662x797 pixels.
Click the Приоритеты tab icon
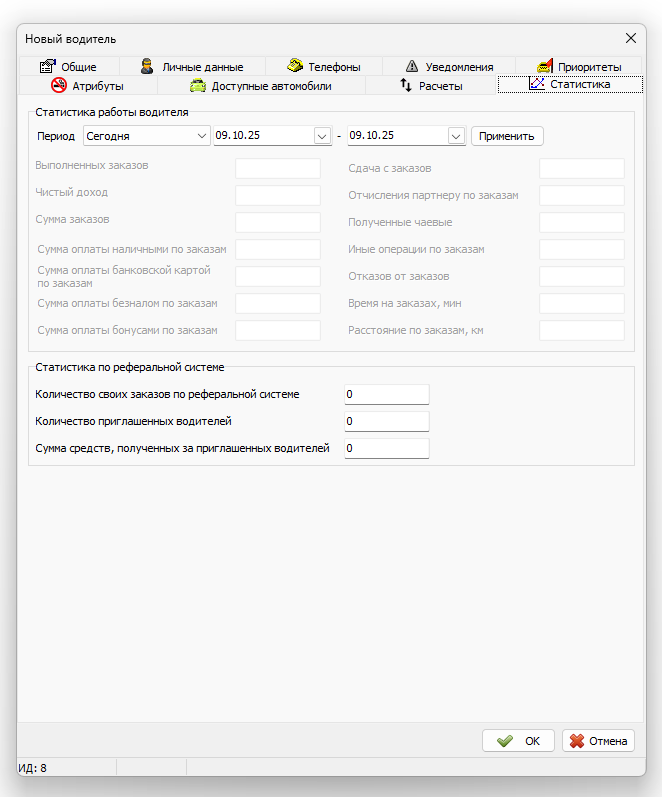(x=545, y=67)
